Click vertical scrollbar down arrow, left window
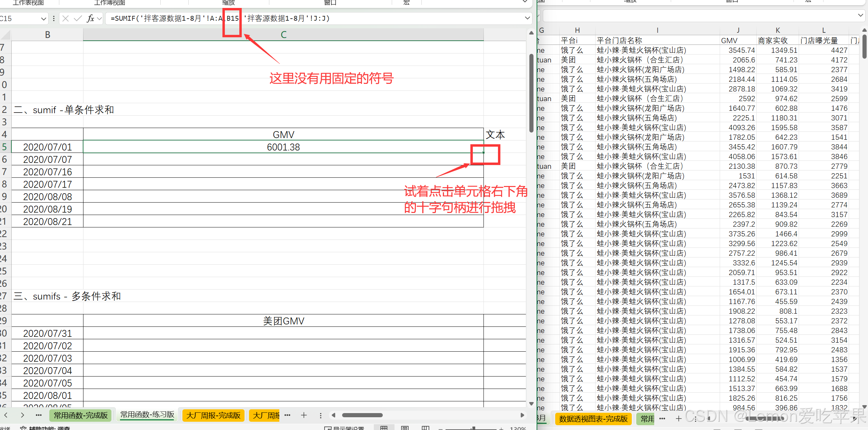868x430 pixels. pyautogui.click(x=531, y=403)
